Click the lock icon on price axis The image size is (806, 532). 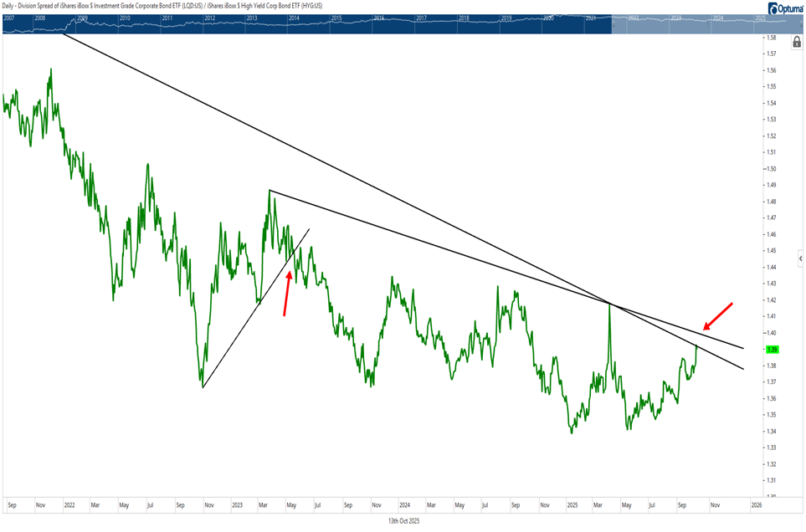[x=796, y=42]
